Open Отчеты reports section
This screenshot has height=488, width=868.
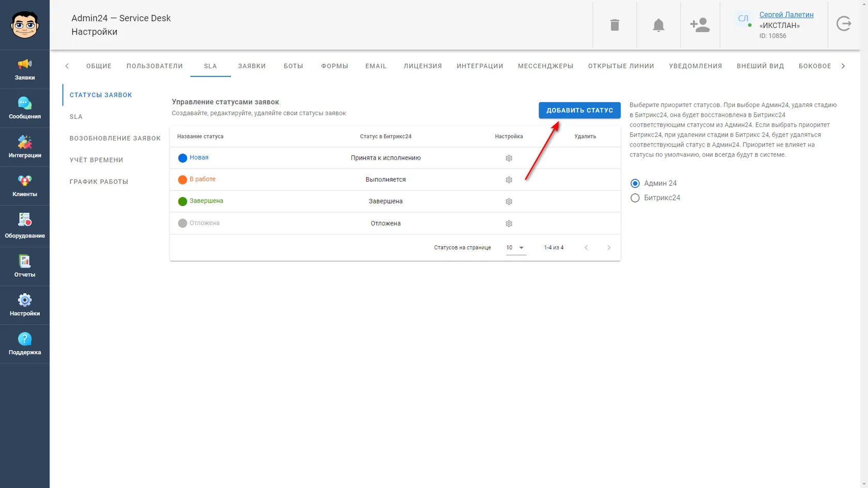coord(25,266)
